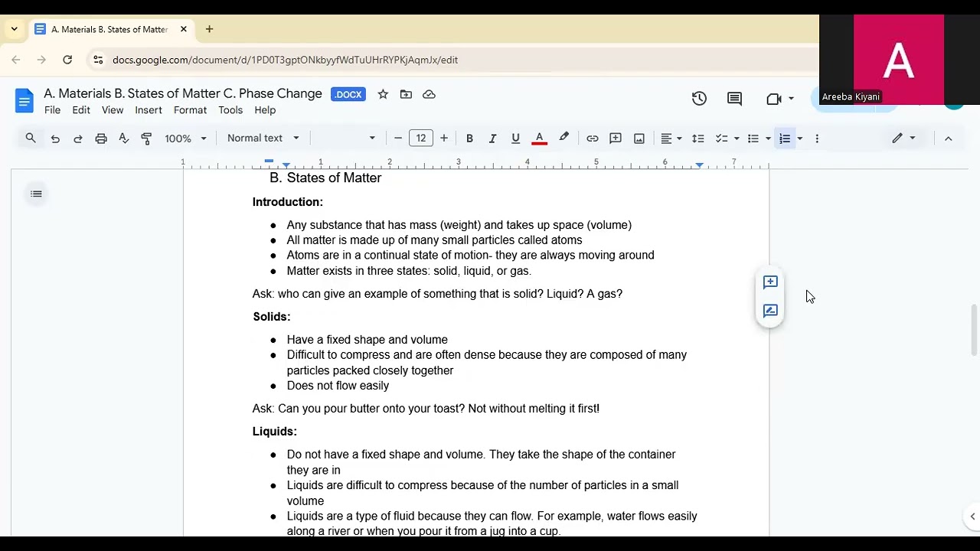The height and width of the screenshot is (551, 980).
Task: Click the browser address bar URL
Action: point(285,60)
